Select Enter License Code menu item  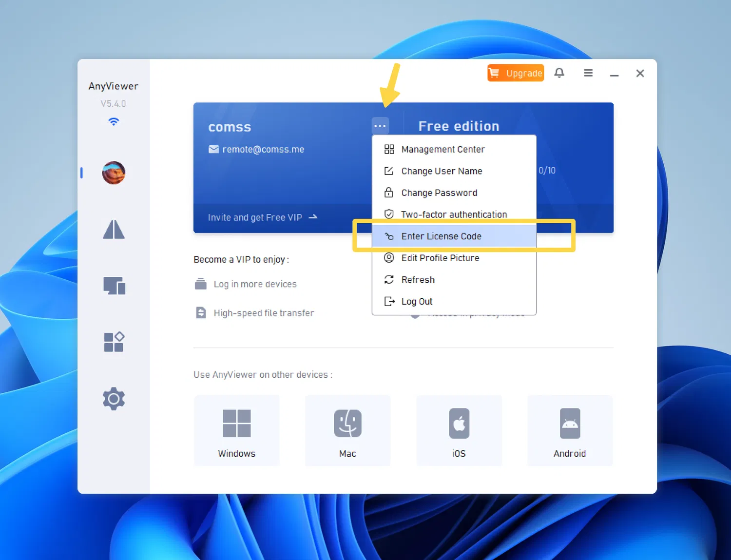454,236
